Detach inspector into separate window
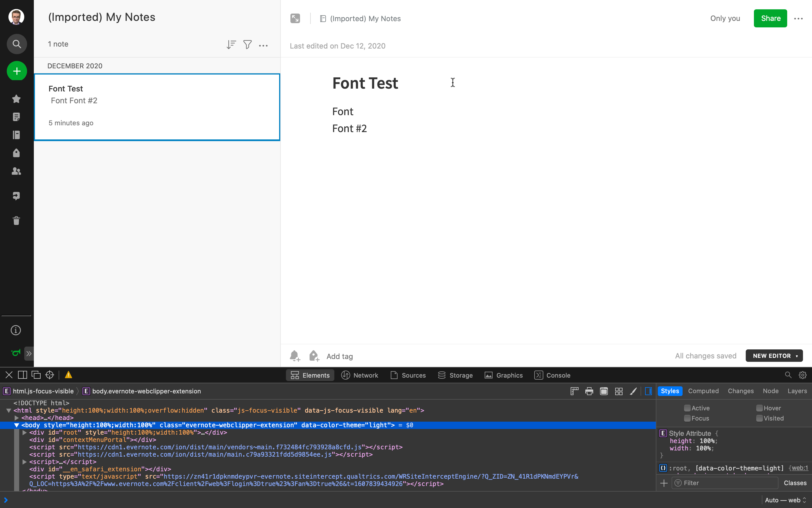This screenshot has width=812, height=508. point(36,375)
